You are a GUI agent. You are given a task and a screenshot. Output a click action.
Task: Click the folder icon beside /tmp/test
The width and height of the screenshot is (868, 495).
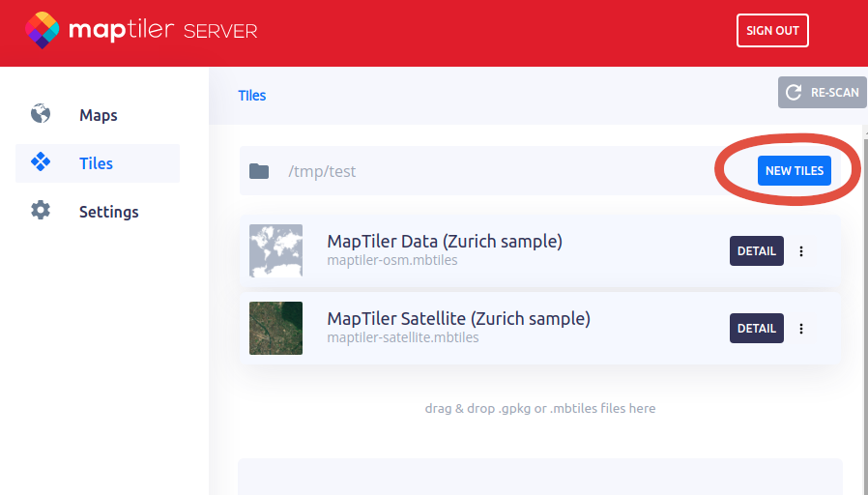[259, 171]
